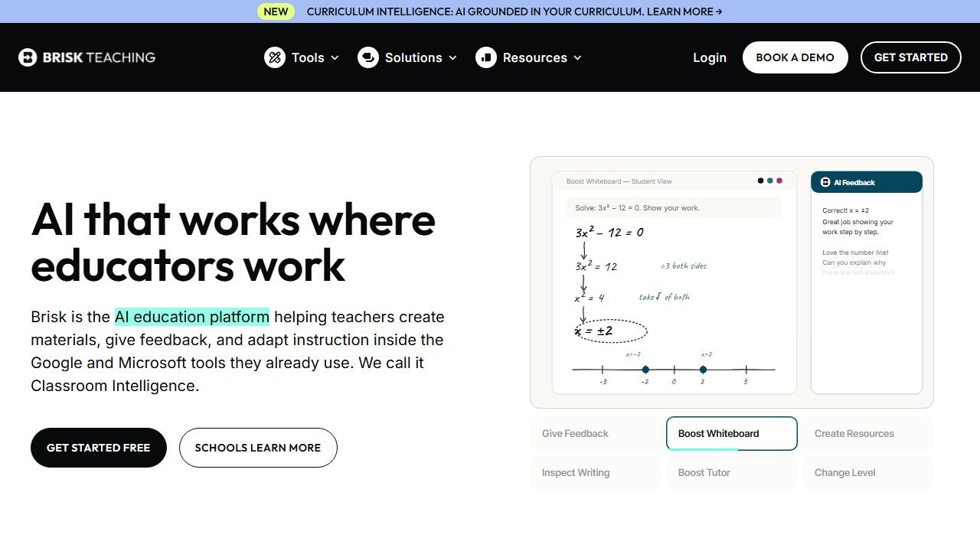Click the highlighted 'AI education platform' text
Image resolution: width=980 pixels, height=551 pixels.
(x=192, y=317)
